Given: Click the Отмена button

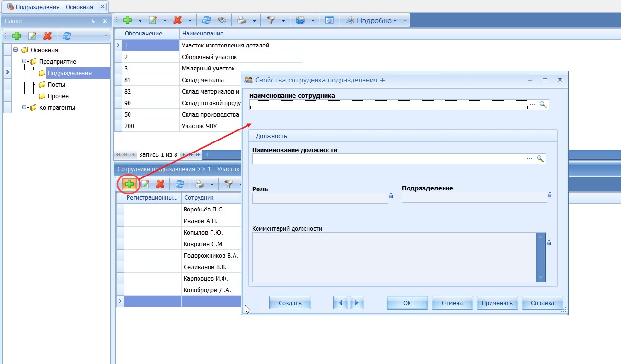Looking at the screenshot, I should (452, 303).
